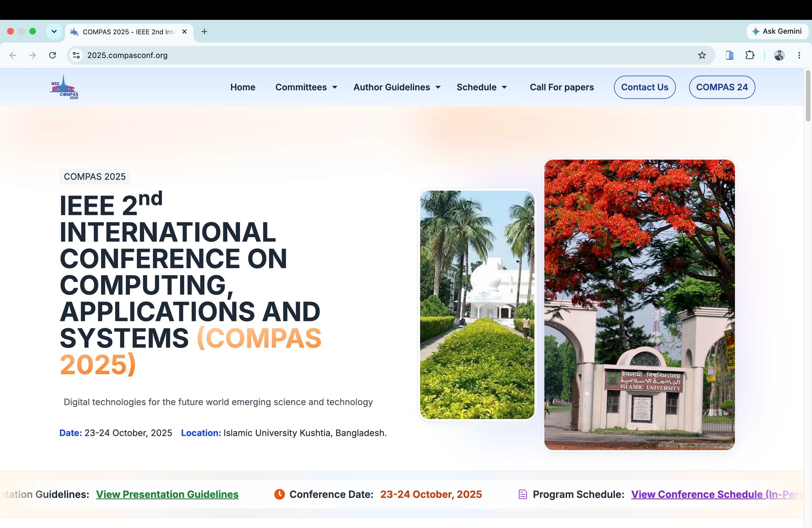
Task: Open site information icon in address bar
Action: coord(77,55)
